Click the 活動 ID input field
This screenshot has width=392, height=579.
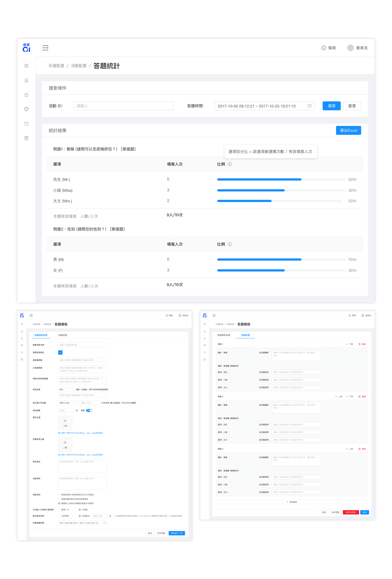(123, 106)
